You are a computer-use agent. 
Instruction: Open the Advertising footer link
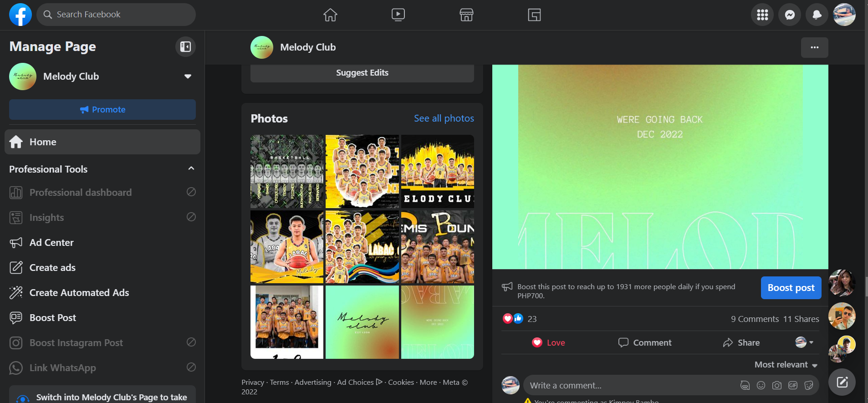tap(313, 383)
